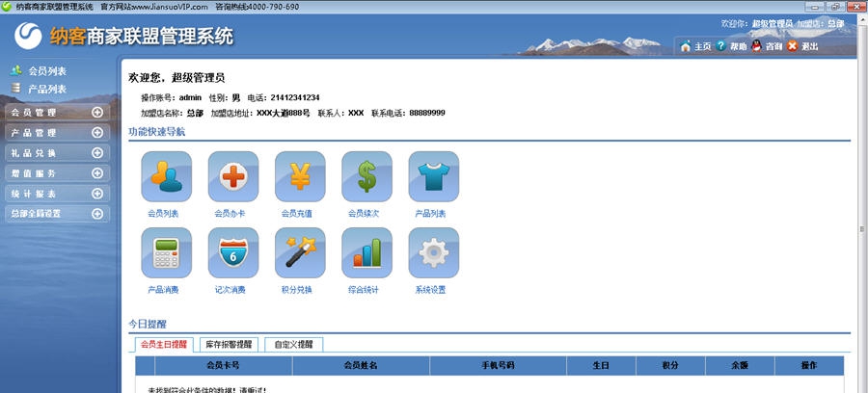Click the 记次消费 label text
868x393 pixels.
tap(230, 290)
